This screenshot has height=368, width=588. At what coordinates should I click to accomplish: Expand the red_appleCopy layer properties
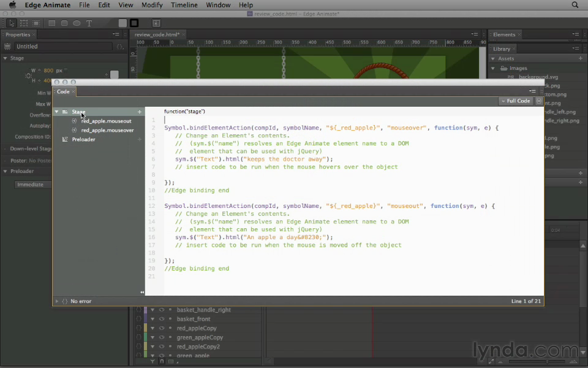[153, 328]
